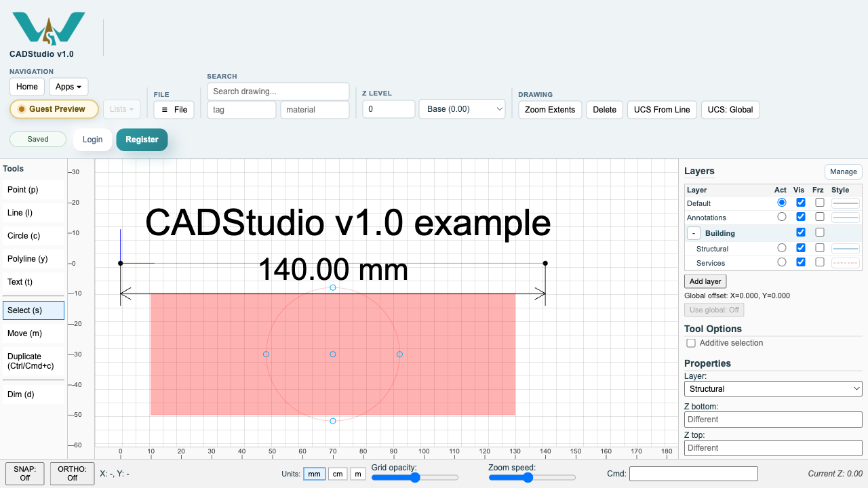Choose the Duplicate tool

[x=33, y=361]
